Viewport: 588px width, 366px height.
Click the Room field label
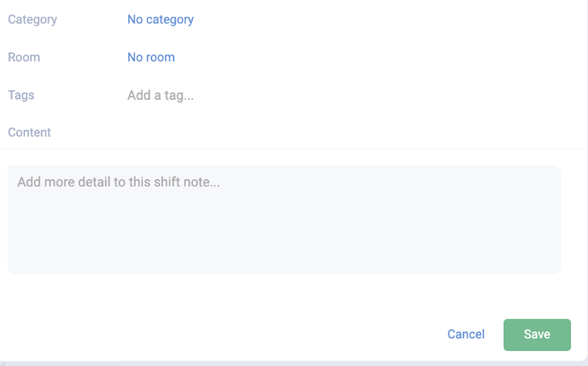[x=24, y=57]
